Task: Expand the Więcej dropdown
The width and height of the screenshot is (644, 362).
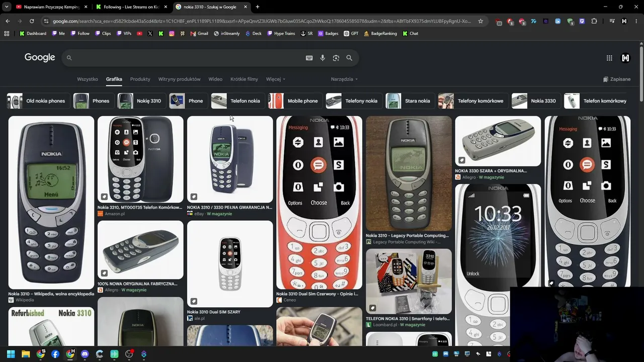Action: 276,79
